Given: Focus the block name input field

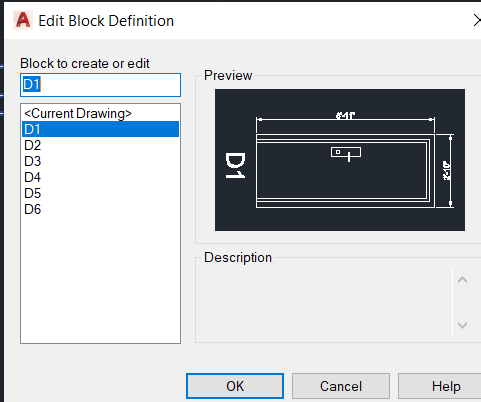Looking at the screenshot, I should coord(100,85).
